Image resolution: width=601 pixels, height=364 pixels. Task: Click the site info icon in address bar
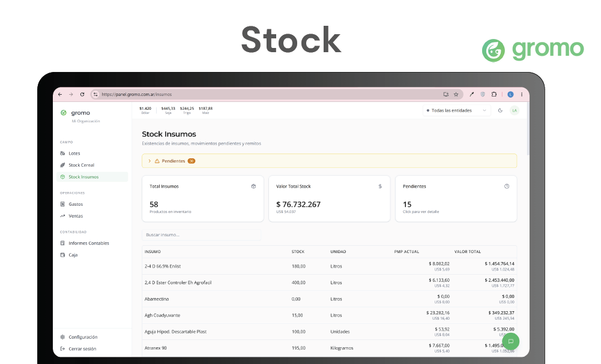click(95, 94)
